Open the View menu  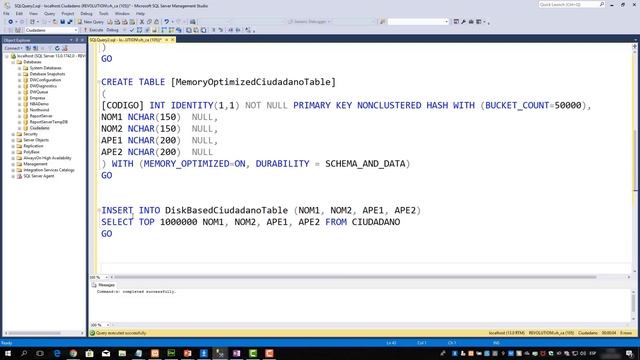pyautogui.click(x=33, y=13)
